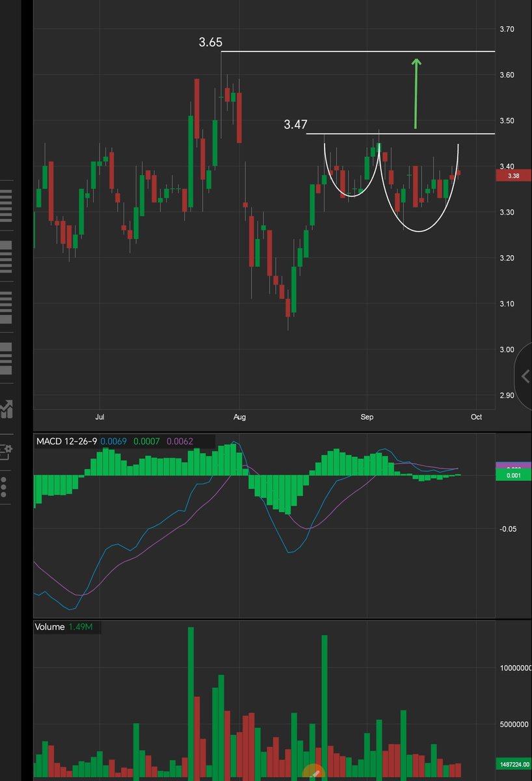Click the 3.60 price axis label
Viewport: 532px width, 781px height.
tap(509, 75)
